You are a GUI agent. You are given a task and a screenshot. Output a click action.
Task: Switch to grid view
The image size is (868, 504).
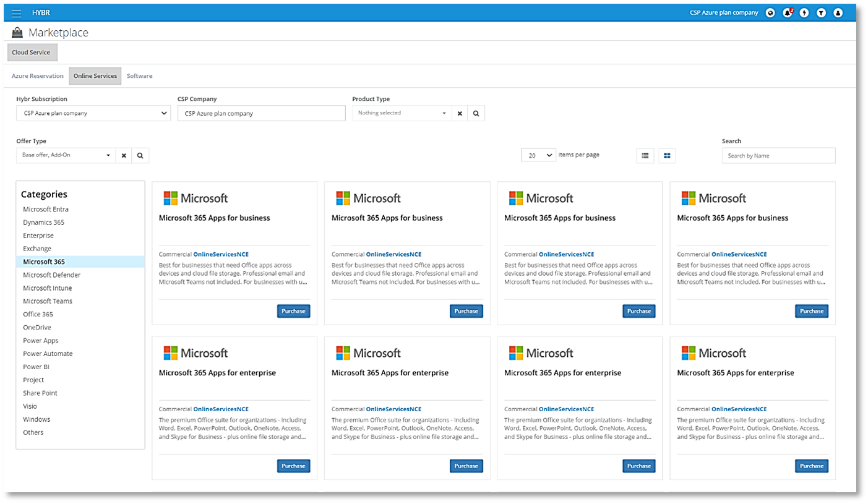coord(667,155)
